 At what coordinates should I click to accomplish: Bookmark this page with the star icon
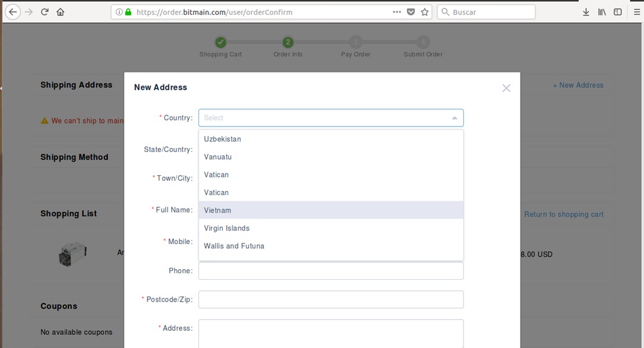point(425,12)
